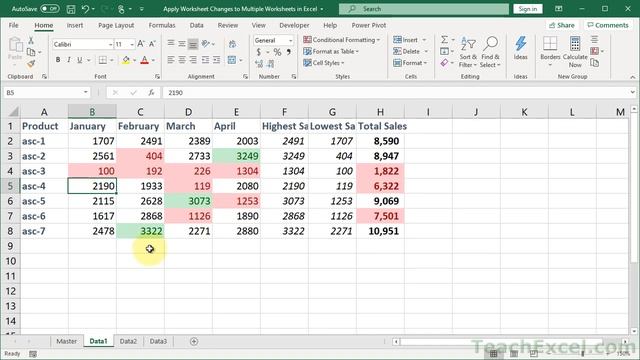Click the Undo arrow
The height and width of the screenshot is (360, 640).
pos(85,9)
